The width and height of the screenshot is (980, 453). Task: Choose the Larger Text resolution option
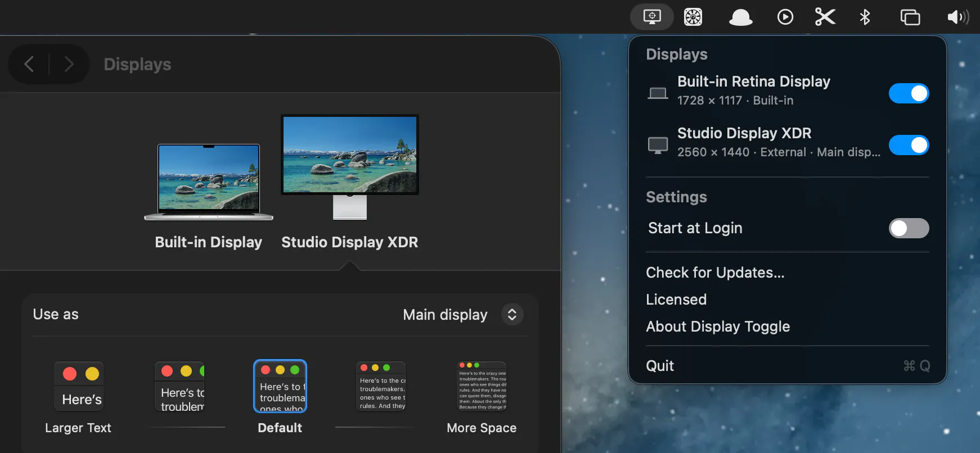pyautogui.click(x=79, y=386)
